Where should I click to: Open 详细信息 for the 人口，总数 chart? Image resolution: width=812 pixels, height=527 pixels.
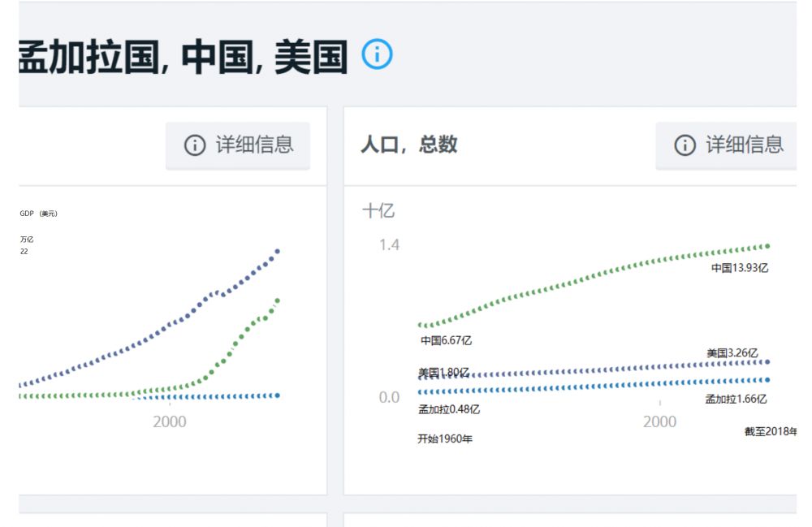[x=728, y=145]
